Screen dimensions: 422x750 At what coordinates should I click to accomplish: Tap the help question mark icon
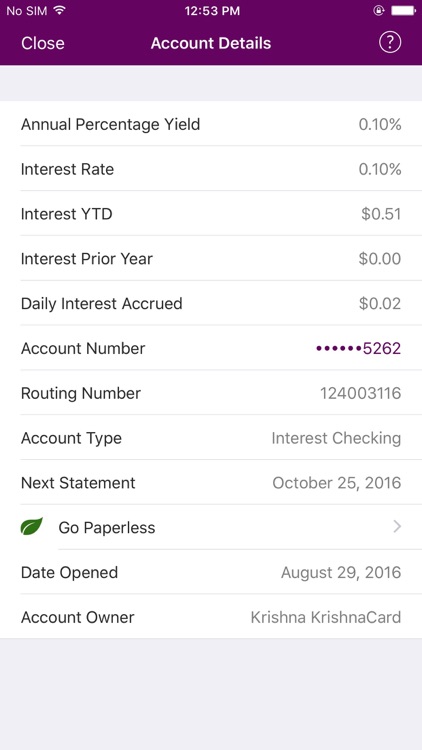(x=390, y=43)
